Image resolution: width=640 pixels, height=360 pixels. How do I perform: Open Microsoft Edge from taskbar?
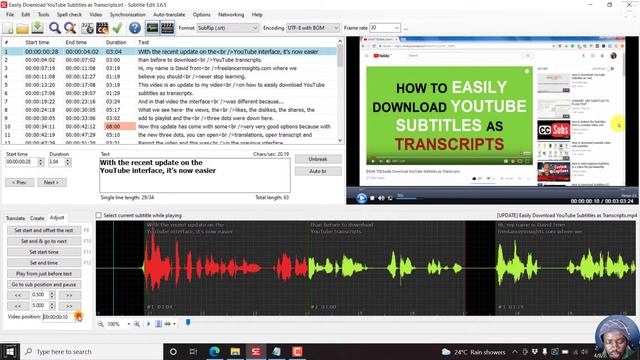[x=215, y=351]
